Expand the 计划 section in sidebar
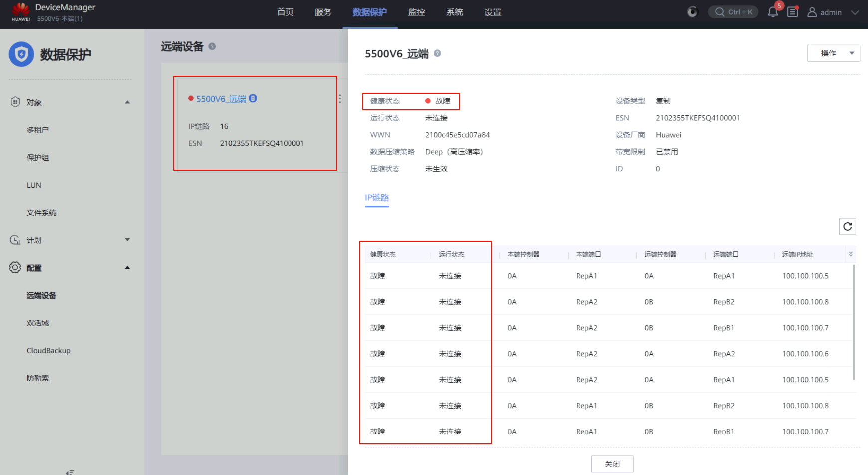 pos(127,240)
